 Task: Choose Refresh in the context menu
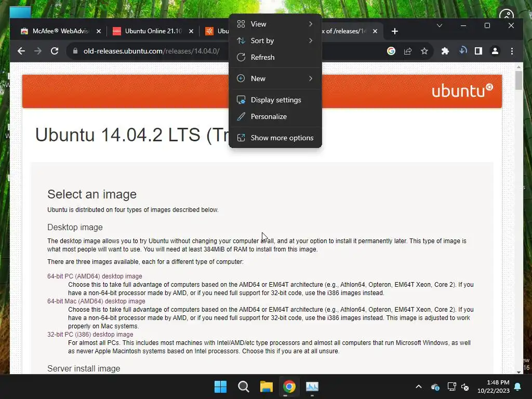click(x=275, y=57)
